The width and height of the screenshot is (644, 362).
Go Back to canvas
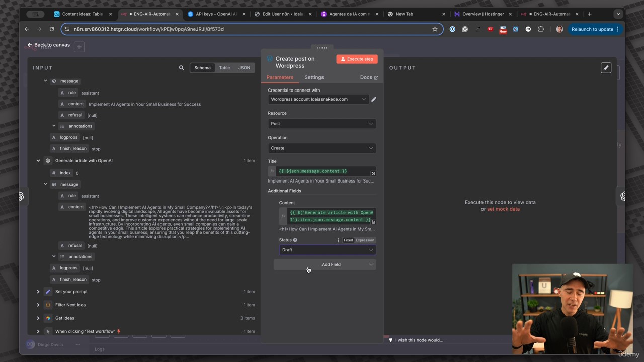coord(49,45)
